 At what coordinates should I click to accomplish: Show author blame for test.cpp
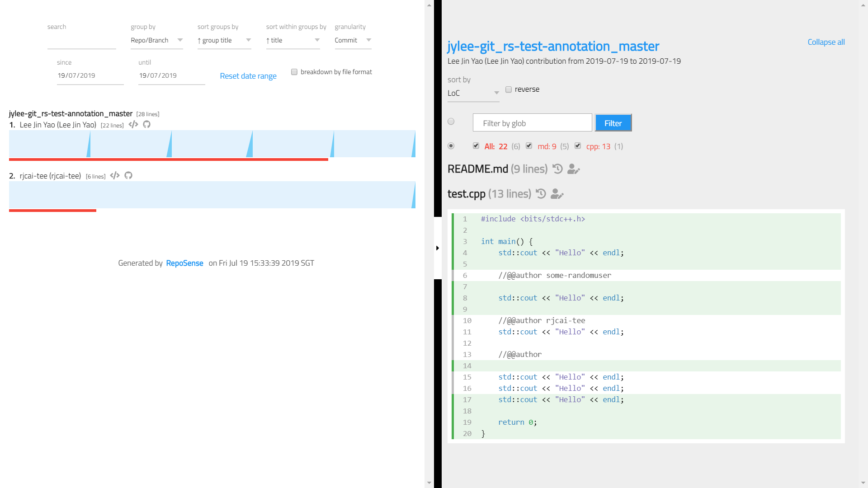click(x=557, y=195)
